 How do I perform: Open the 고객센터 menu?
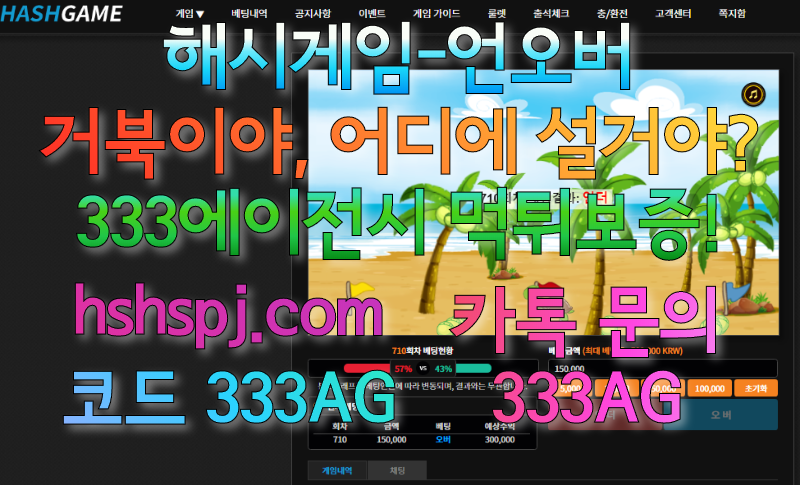pyautogui.click(x=673, y=14)
